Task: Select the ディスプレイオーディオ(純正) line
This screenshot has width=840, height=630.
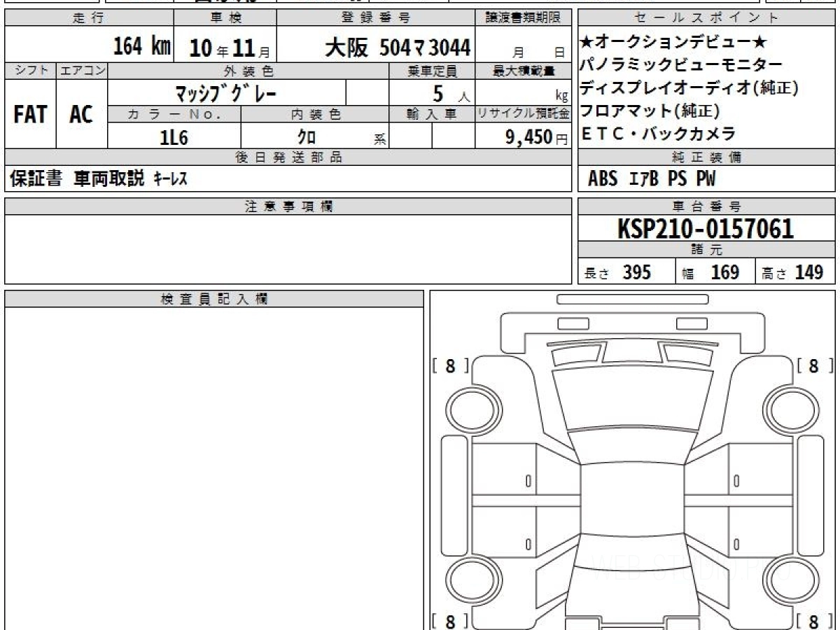Action: point(689,87)
